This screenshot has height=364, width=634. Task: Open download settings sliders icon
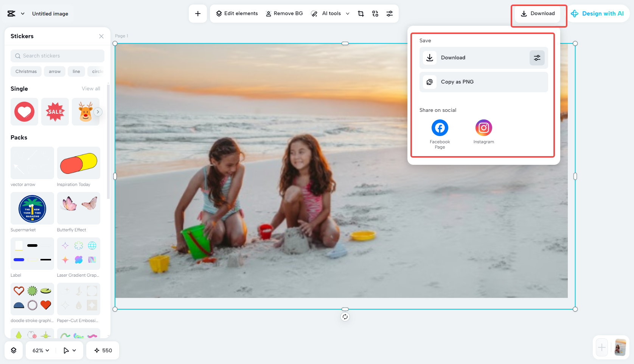(537, 58)
